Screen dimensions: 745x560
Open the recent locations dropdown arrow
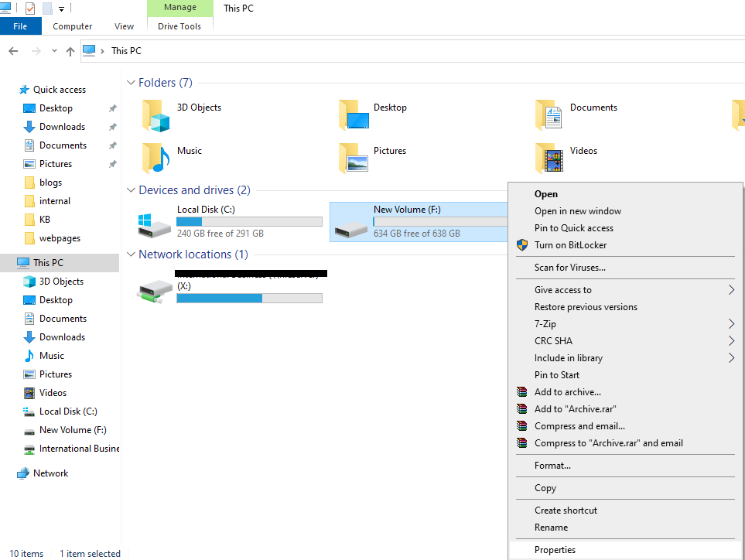[54, 51]
